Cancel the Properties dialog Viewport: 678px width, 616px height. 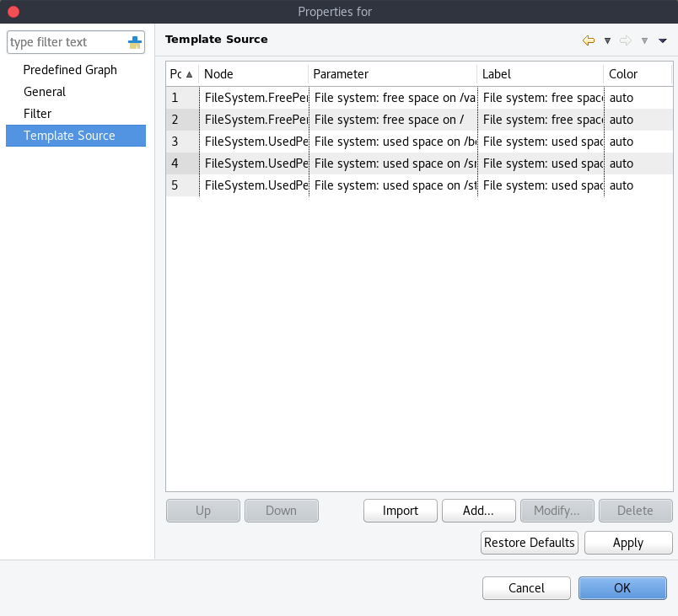[x=526, y=588]
